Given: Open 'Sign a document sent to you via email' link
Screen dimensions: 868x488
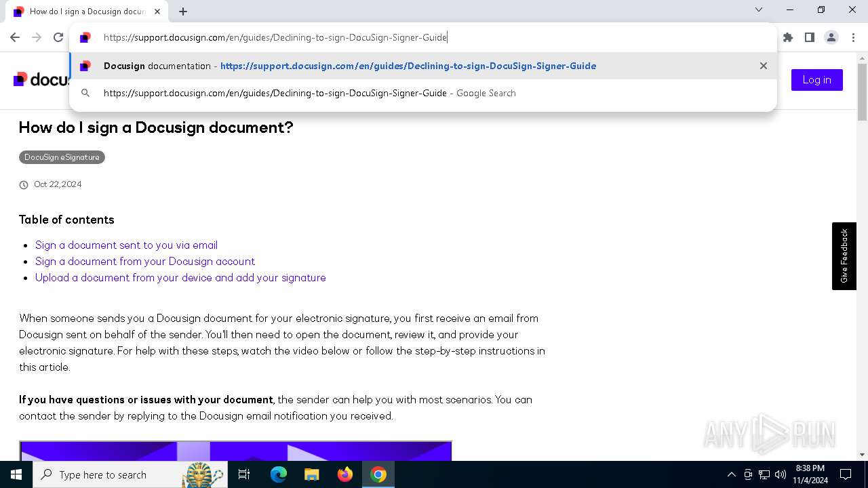Looking at the screenshot, I should coord(126,245).
